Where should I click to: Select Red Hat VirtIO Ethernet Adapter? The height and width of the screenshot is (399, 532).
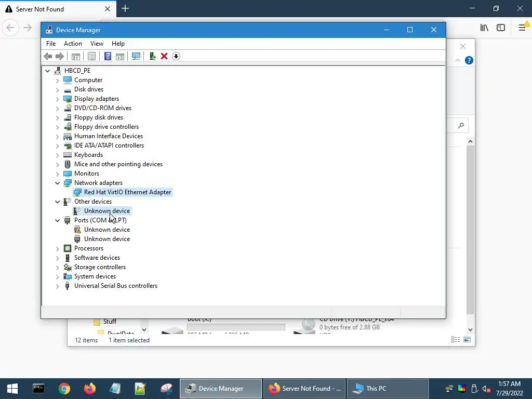[x=127, y=192]
